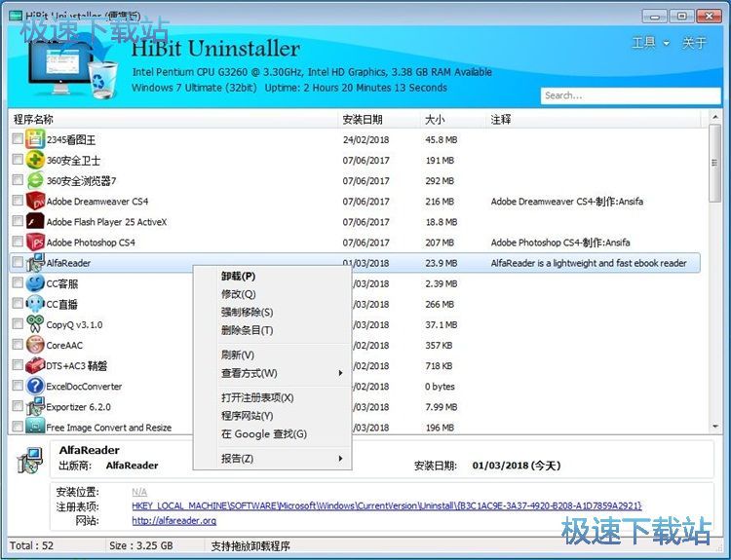The width and height of the screenshot is (731, 560).
Task: Select the ExcelDocConverter program name
Action: 84,387
